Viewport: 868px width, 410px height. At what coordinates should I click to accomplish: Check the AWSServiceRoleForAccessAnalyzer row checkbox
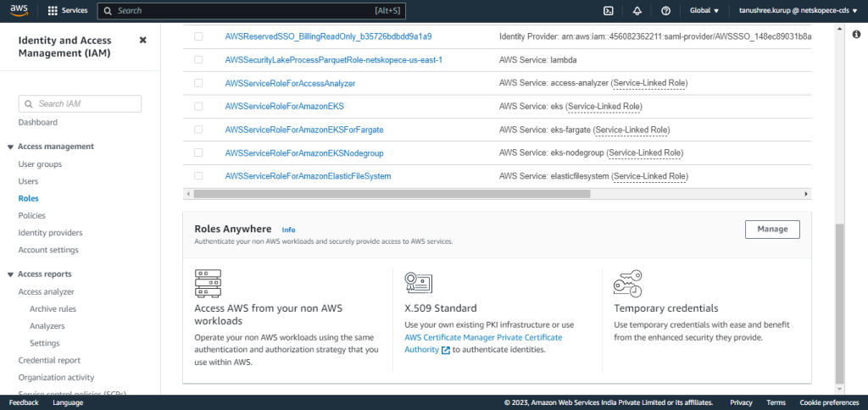(198, 83)
